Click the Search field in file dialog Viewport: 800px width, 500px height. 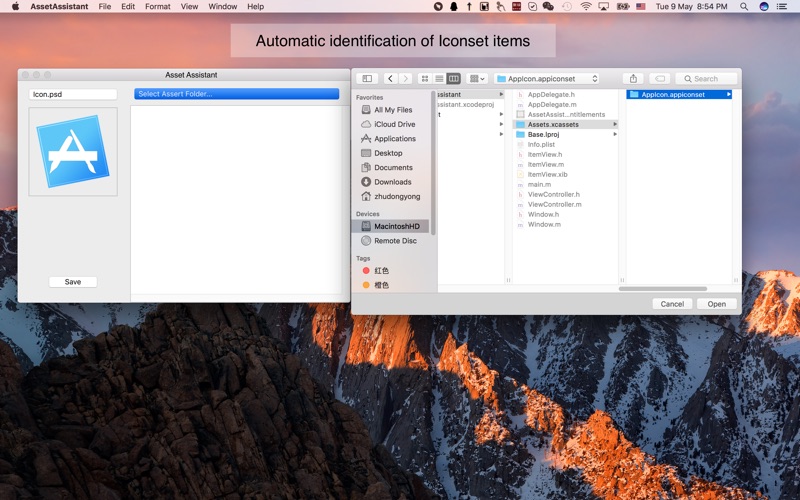(706, 78)
